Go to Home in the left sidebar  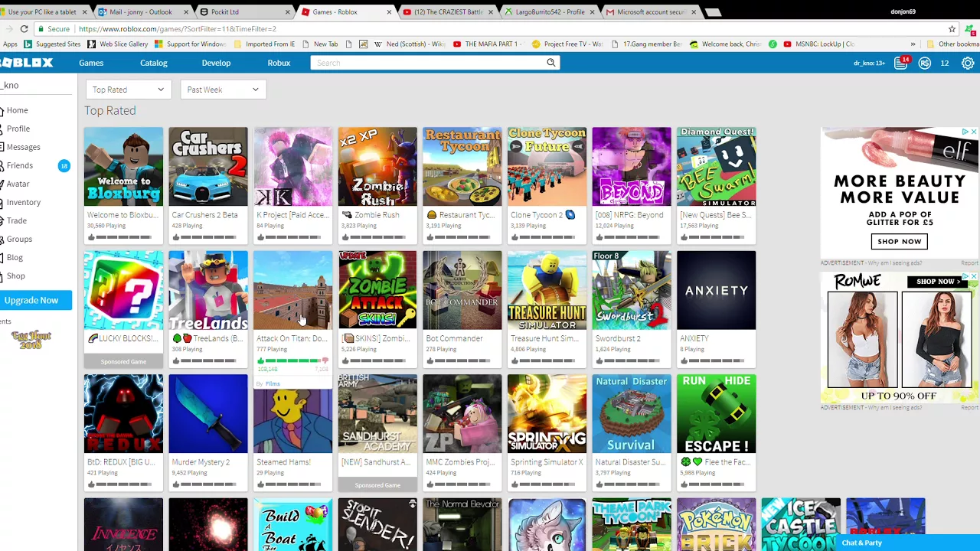tap(17, 110)
